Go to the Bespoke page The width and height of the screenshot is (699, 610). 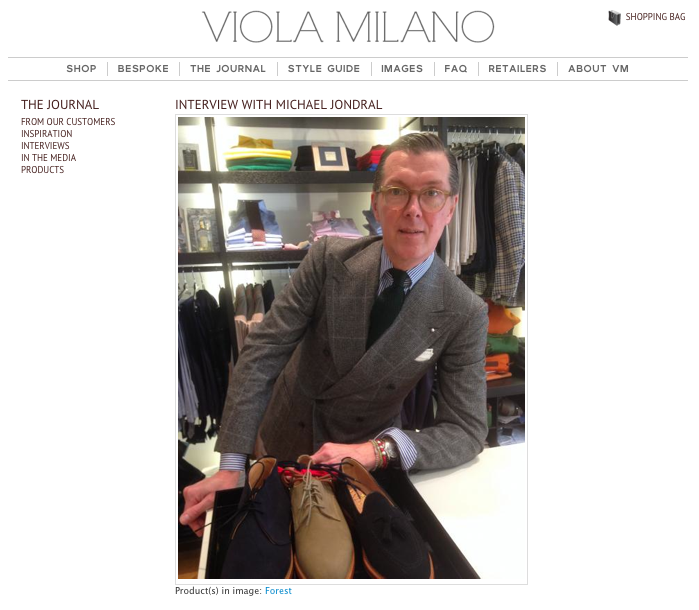pyautogui.click(x=143, y=69)
